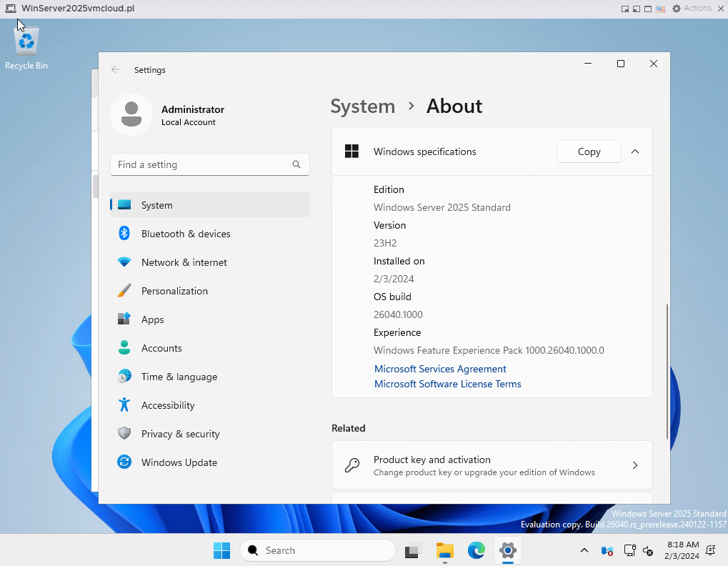Image resolution: width=728 pixels, height=566 pixels.
Task: Open Windows Update page
Action: point(179,462)
